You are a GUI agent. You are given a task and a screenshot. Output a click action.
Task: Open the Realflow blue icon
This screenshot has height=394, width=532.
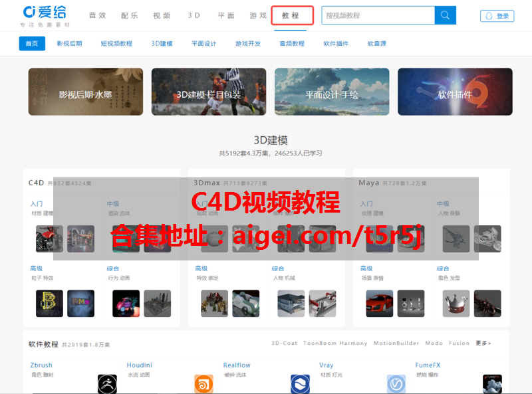pyautogui.click(x=301, y=384)
